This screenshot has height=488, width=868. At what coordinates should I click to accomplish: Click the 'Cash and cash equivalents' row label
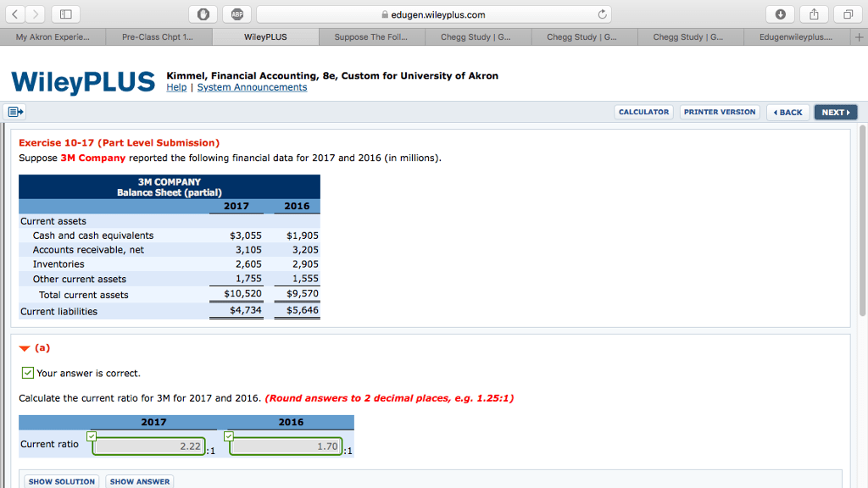coord(93,236)
